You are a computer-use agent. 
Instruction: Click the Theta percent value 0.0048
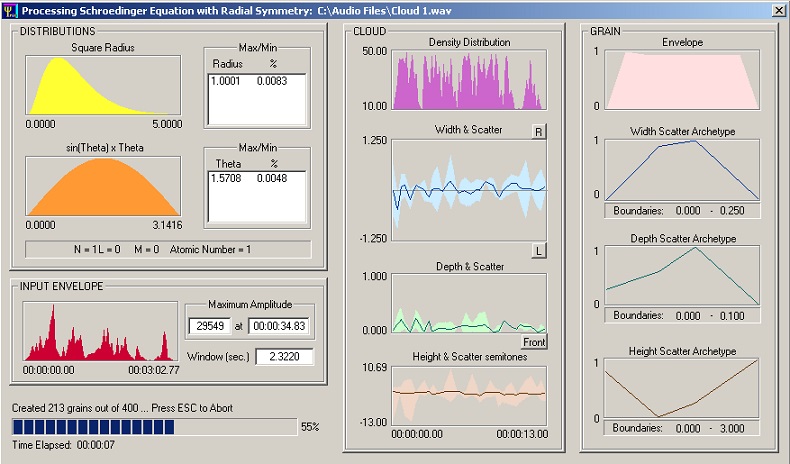click(x=272, y=178)
